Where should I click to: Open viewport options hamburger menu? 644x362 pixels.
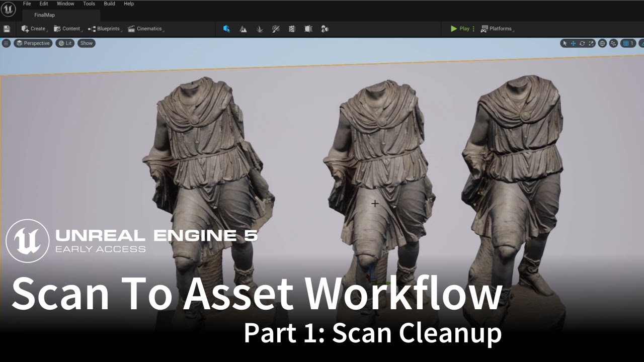click(x=6, y=43)
